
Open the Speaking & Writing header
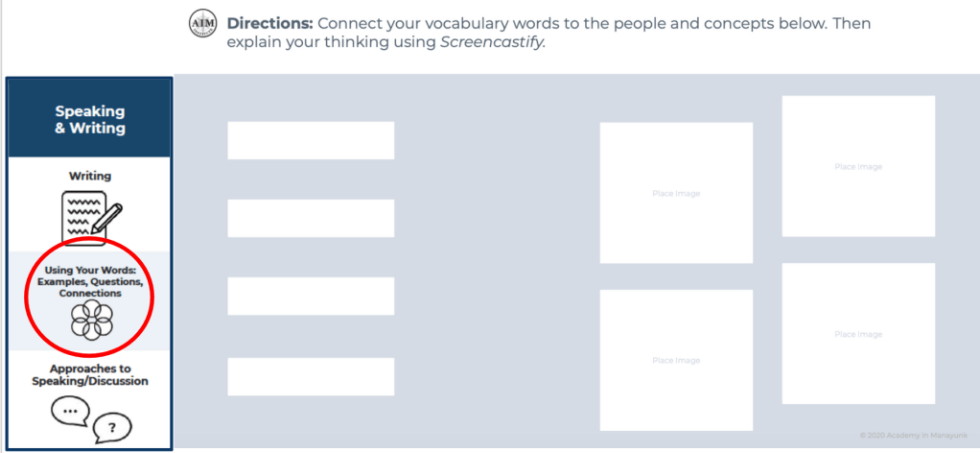tap(90, 120)
